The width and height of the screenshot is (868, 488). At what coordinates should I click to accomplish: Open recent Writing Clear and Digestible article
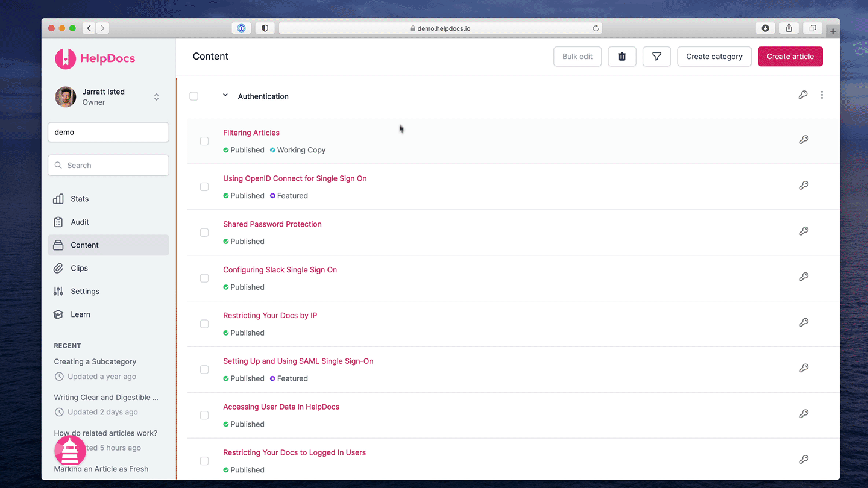coord(106,398)
